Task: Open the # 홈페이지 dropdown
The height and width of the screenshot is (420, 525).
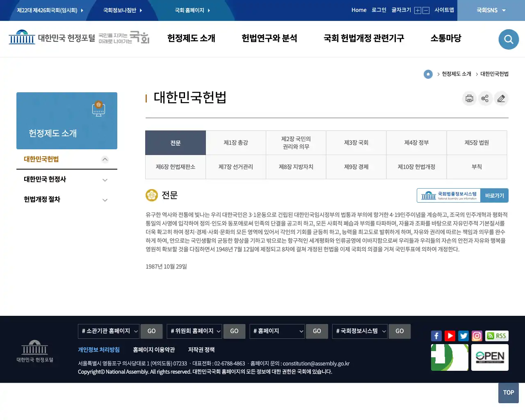Action: point(277,331)
